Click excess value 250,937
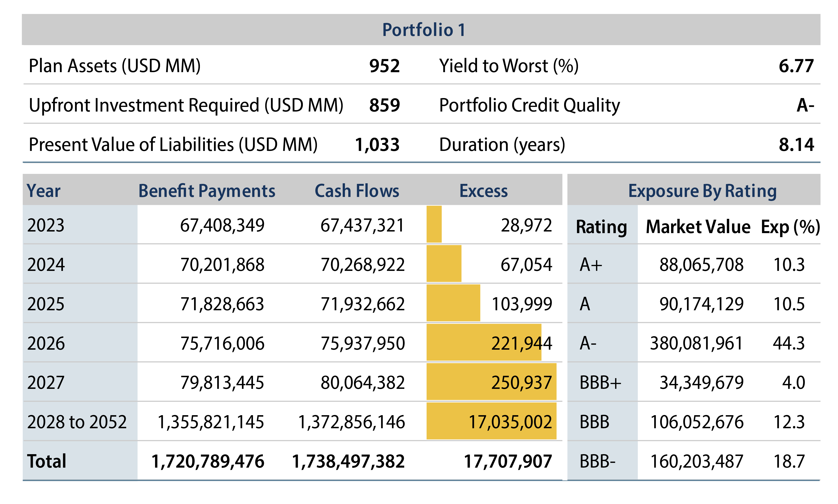838x504 pixels. coord(522,383)
